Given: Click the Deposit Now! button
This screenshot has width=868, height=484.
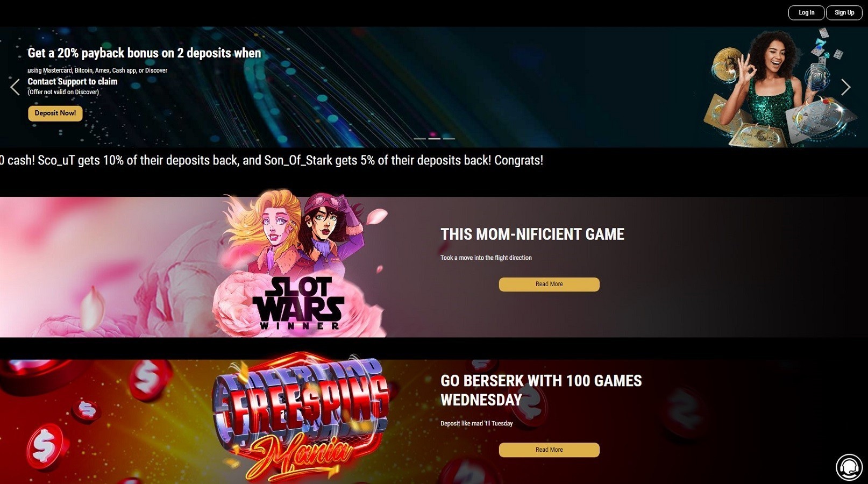Looking at the screenshot, I should [55, 113].
